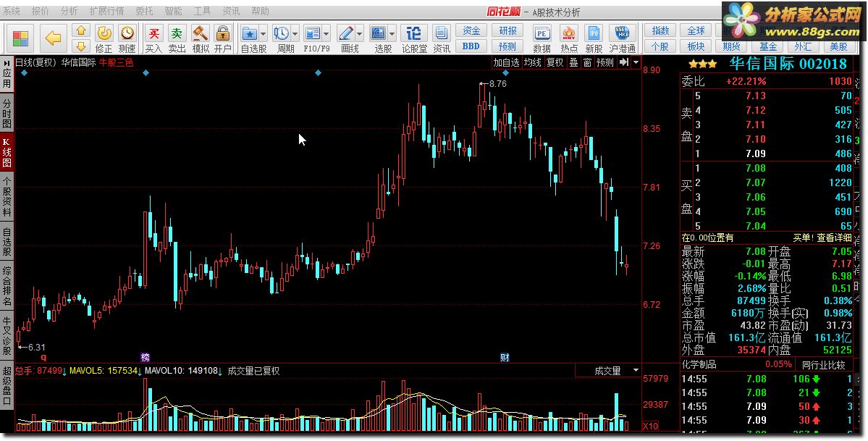Open the 工具 menu
The width and height of the screenshot is (868, 441).
click(x=202, y=11)
